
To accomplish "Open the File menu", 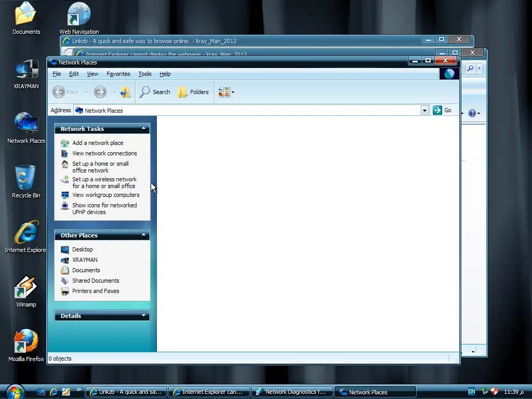I will click(x=57, y=74).
